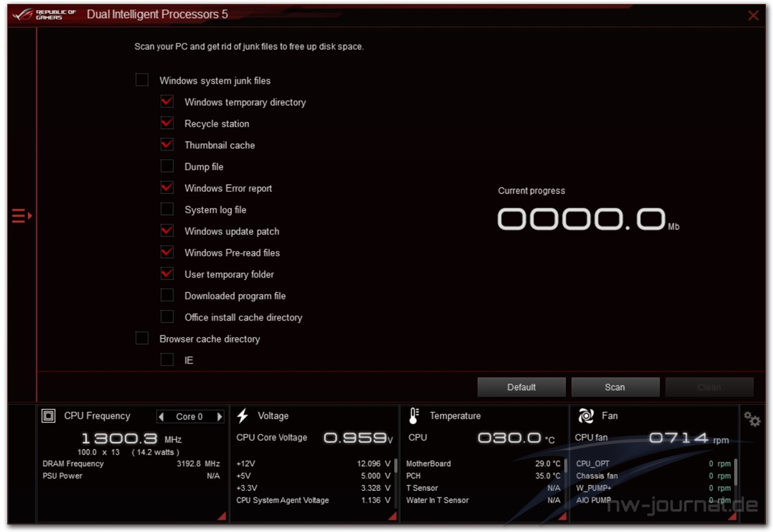The image size is (773, 532).
Task: Enable Downloaded program file checkbox
Action: 167,296
